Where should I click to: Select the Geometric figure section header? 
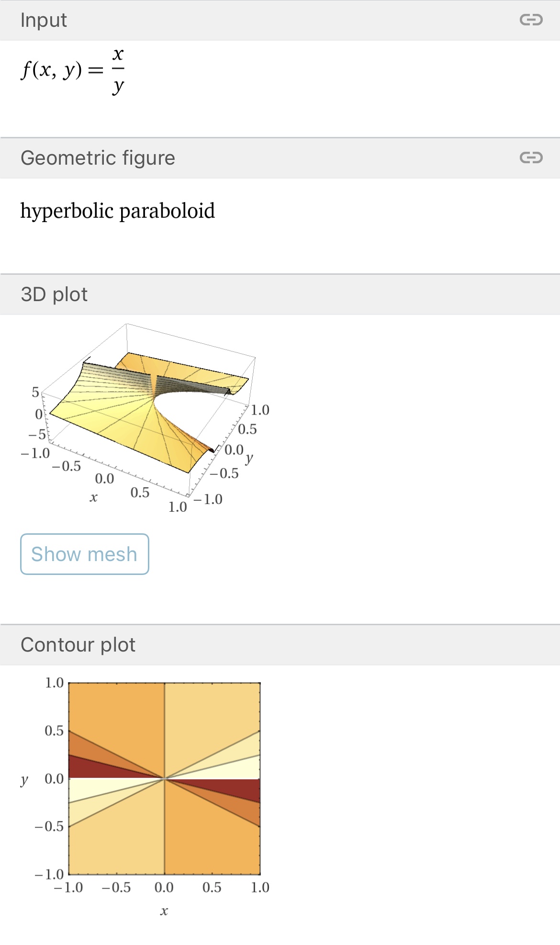point(98,157)
